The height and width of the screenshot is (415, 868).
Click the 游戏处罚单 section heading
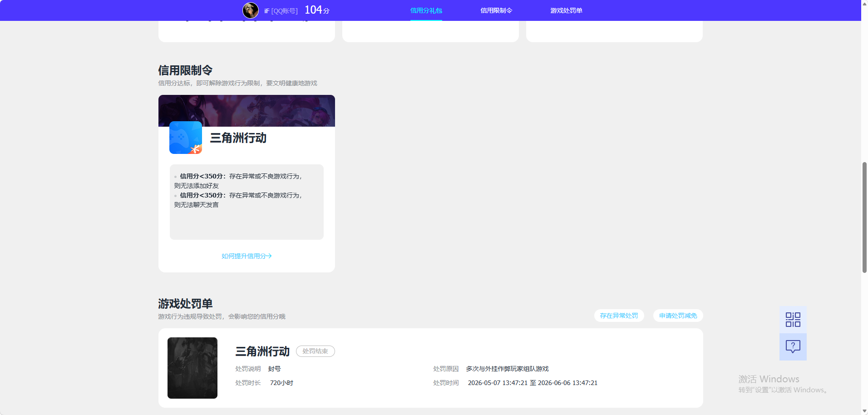(x=185, y=303)
